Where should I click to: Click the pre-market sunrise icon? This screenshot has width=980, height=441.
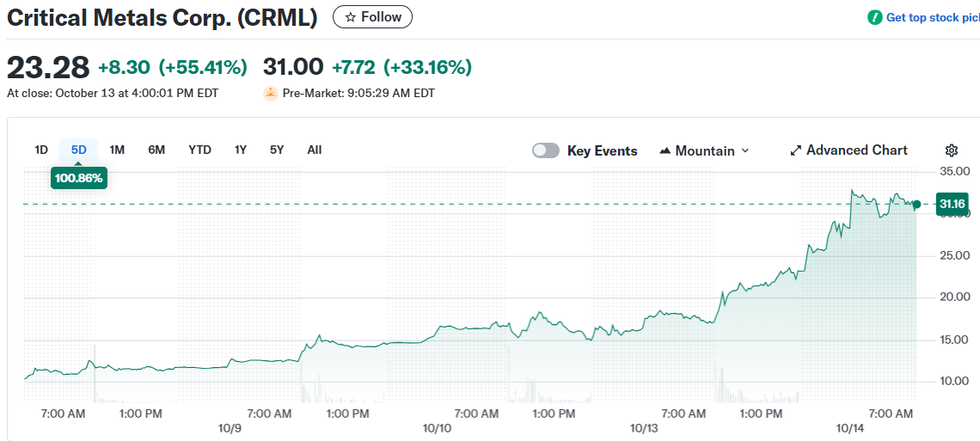271,93
